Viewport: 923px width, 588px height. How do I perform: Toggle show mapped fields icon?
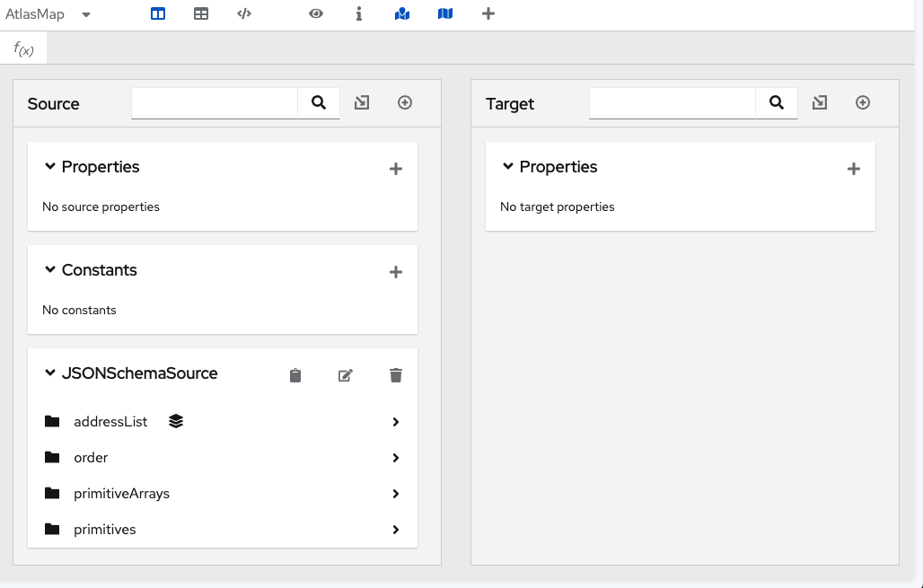(x=402, y=14)
